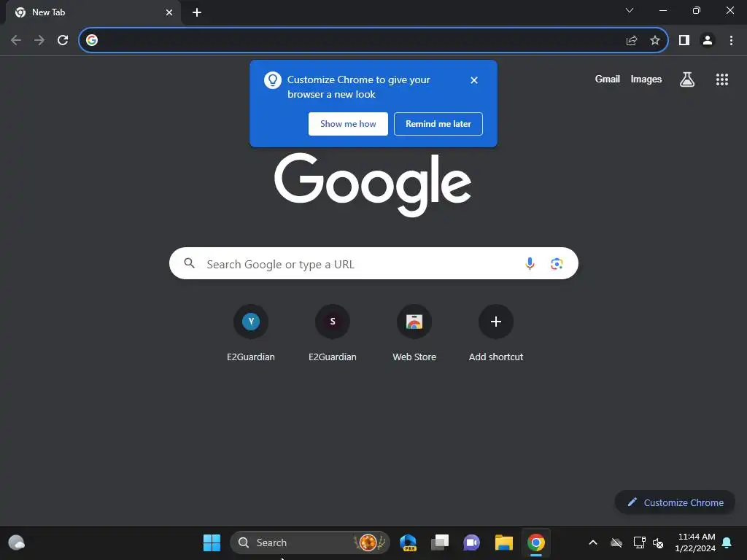This screenshot has height=560, width=747.
Task: Open the Google apps grid
Action: tap(721, 79)
